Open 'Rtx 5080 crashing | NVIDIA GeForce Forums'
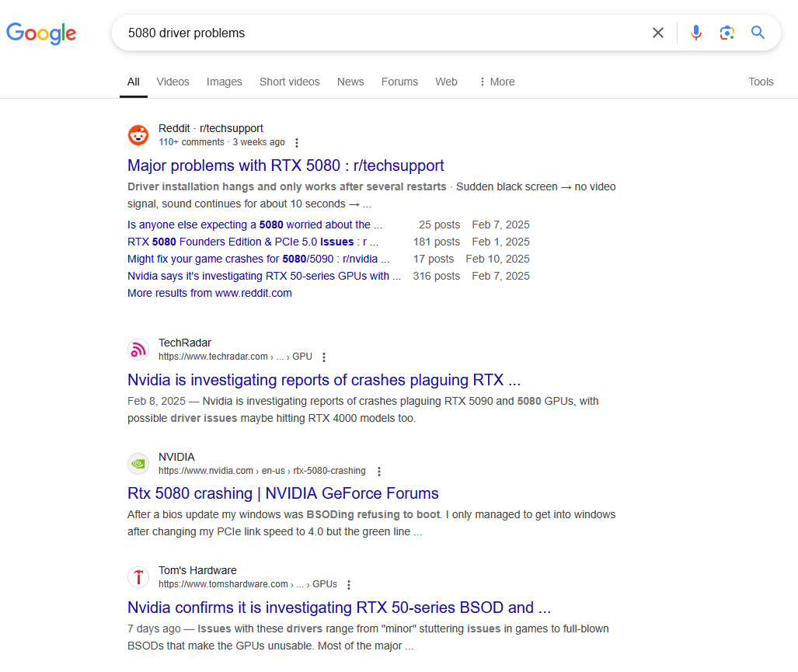This screenshot has width=798, height=672. (x=283, y=493)
